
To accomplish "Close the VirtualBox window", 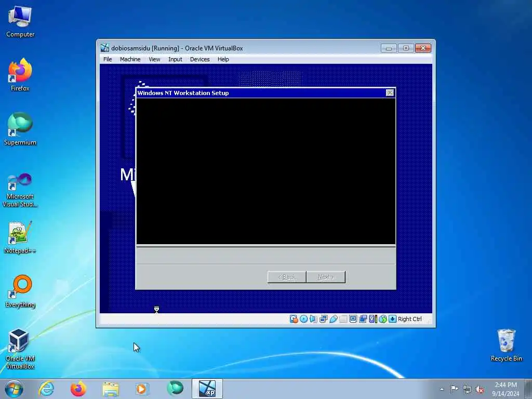I will 423,48.
